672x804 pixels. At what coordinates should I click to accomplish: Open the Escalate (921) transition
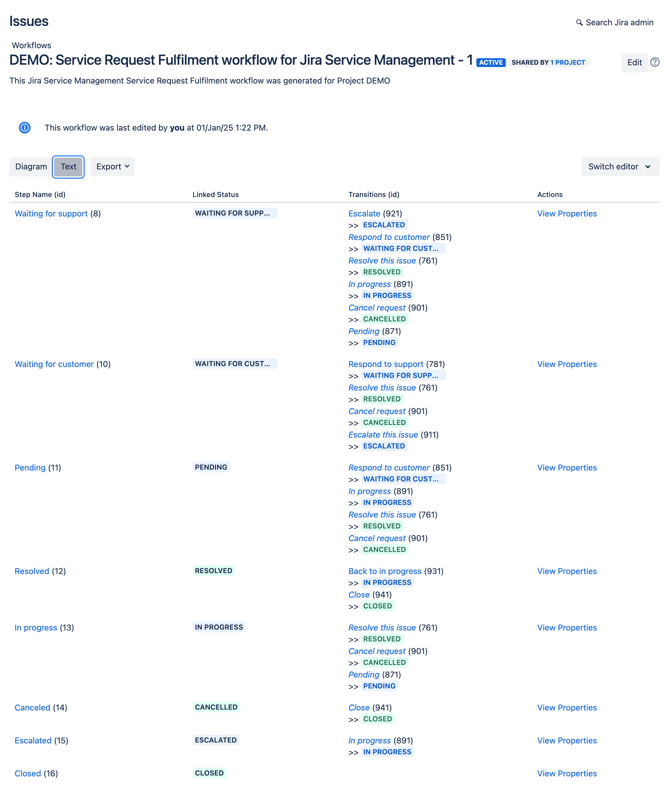click(364, 213)
